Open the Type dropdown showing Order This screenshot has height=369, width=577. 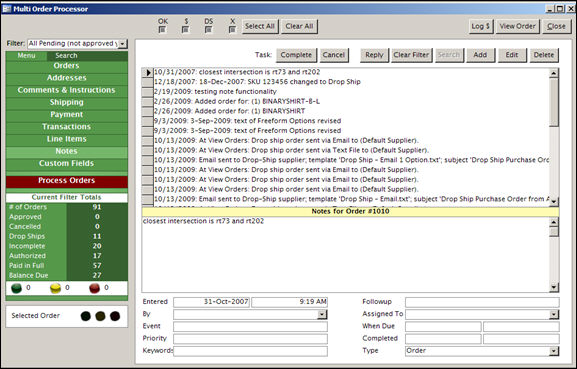[554, 351]
